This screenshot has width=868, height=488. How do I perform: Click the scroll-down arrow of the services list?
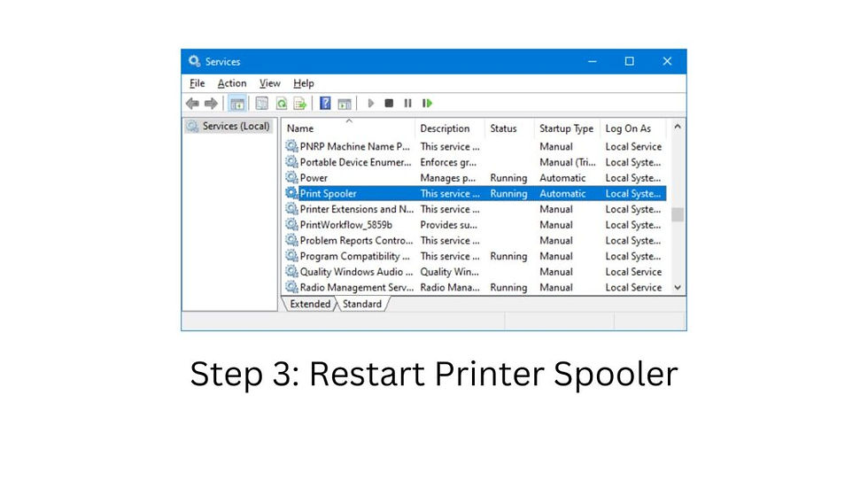[x=678, y=287]
